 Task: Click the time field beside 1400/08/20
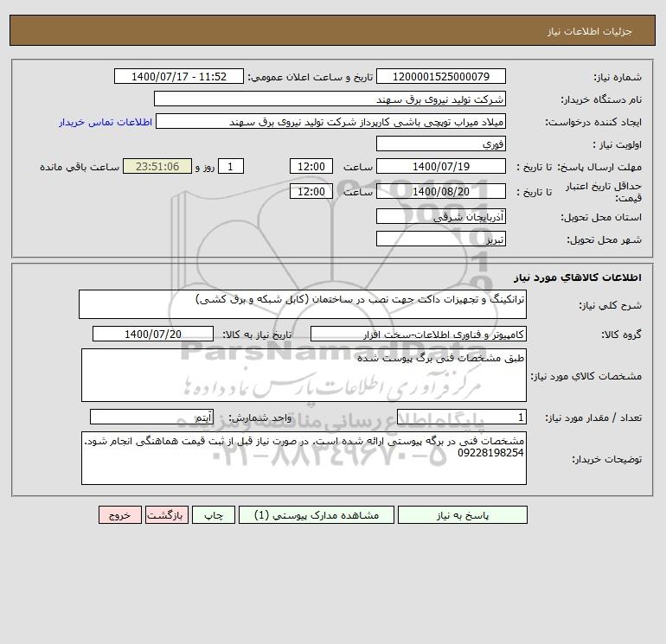[x=311, y=191]
